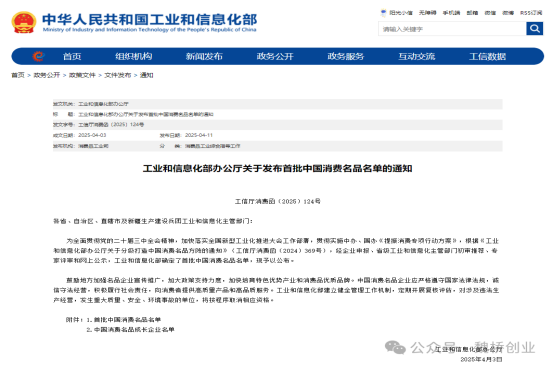Go to 政务服务 in the navbar
The image size is (553, 366).
click(346, 56)
